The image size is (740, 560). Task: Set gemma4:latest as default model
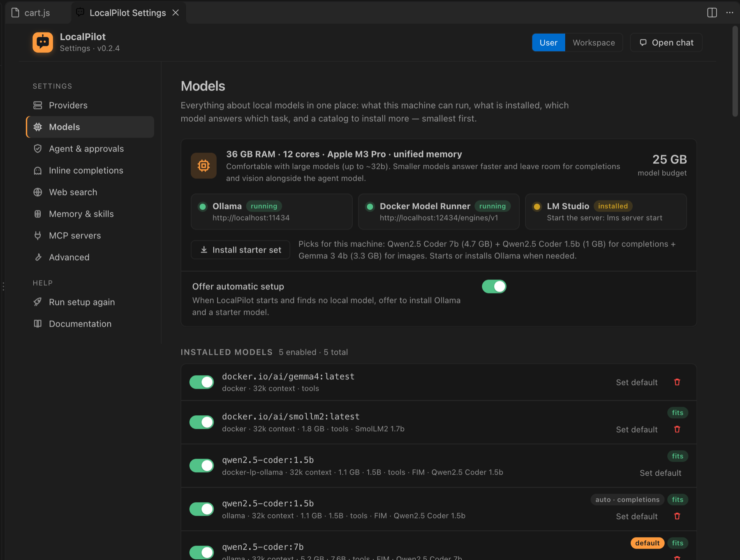[x=637, y=382]
